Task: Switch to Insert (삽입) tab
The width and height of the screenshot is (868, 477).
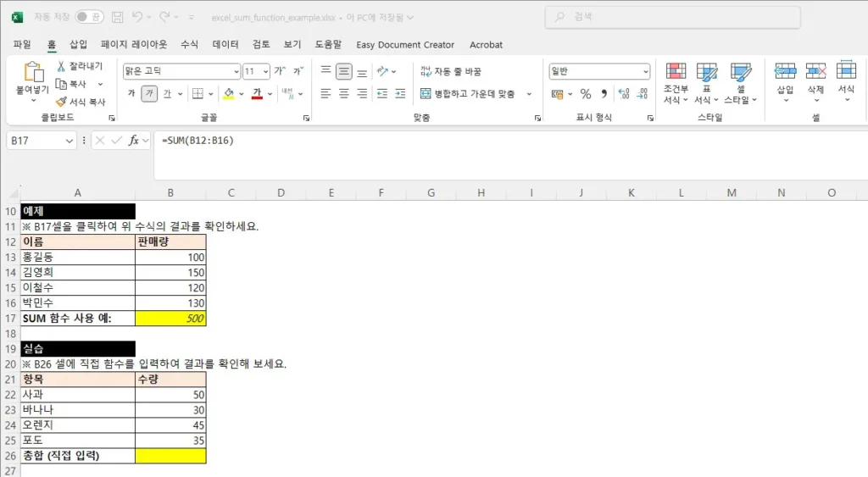Action: pyautogui.click(x=78, y=44)
